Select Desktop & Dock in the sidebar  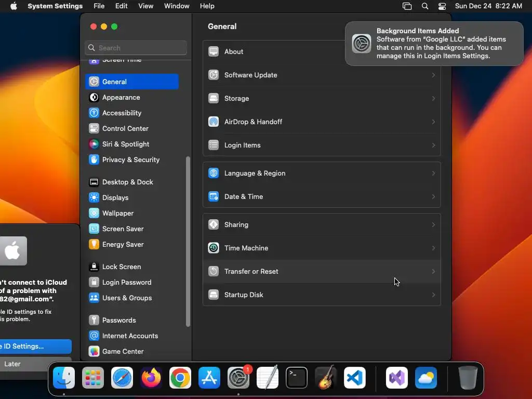coord(132,182)
